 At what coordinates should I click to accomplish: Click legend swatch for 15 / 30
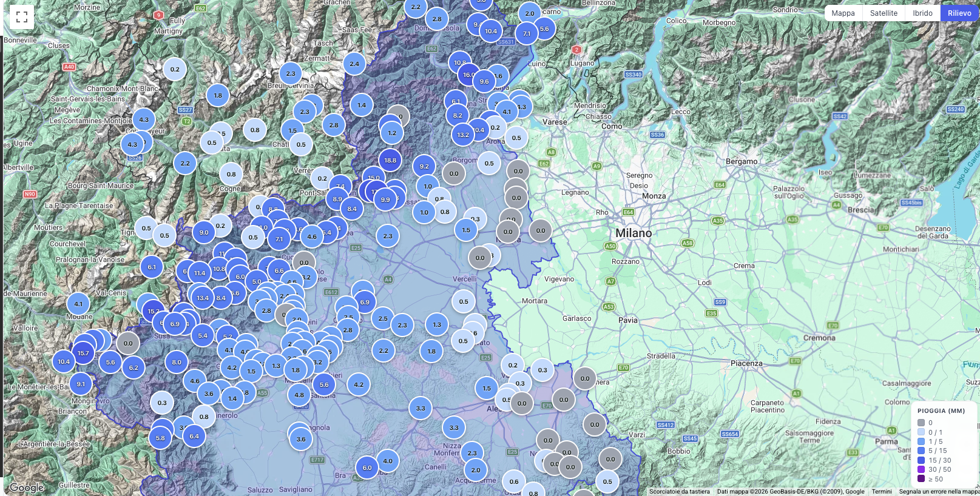click(921, 460)
